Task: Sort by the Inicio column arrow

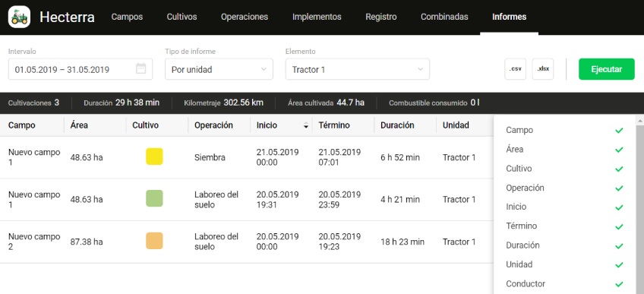Action: (x=305, y=125)
